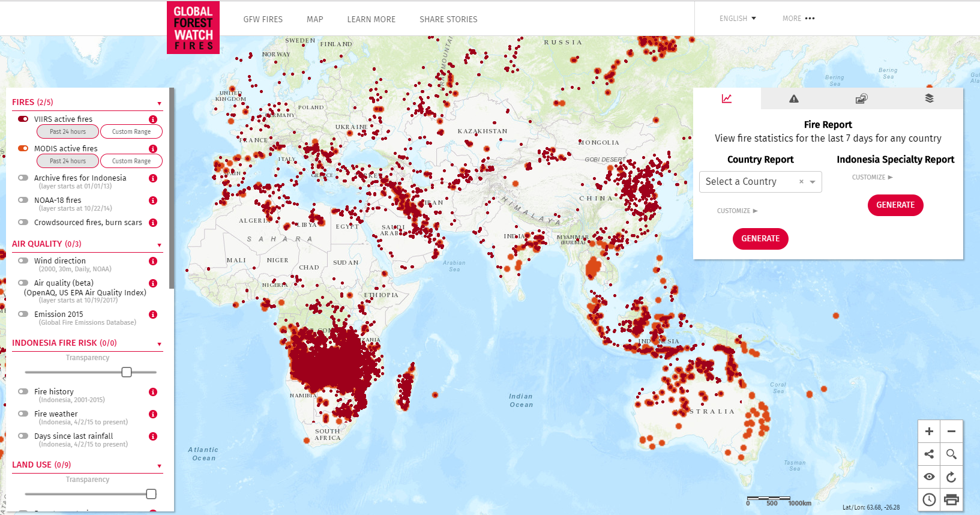Show info for NOAA-18 fires

click(153, 200)
